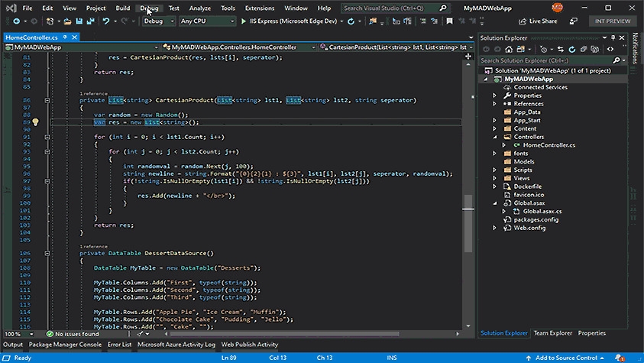Expand the Views folder in Solution Explorer

pyautogui.click(x=494, y=178)
